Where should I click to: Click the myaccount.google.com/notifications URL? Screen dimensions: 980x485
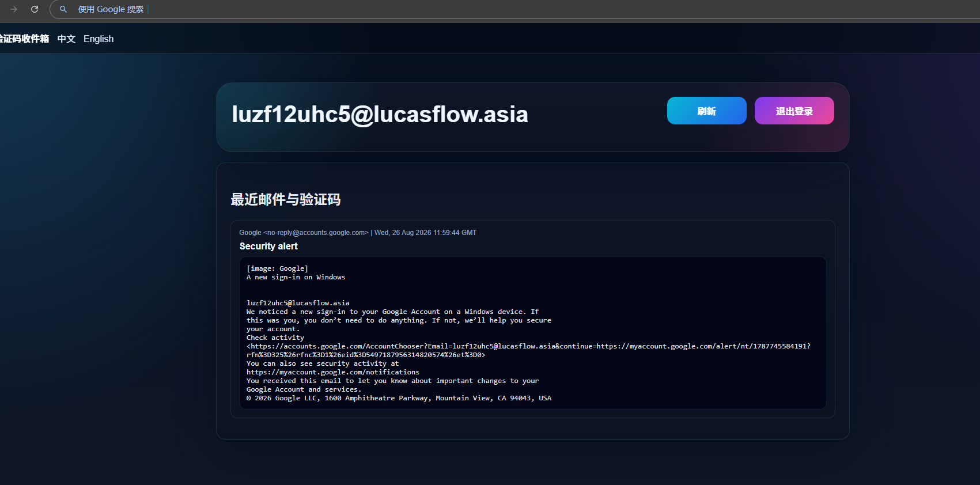pos(333,372)
